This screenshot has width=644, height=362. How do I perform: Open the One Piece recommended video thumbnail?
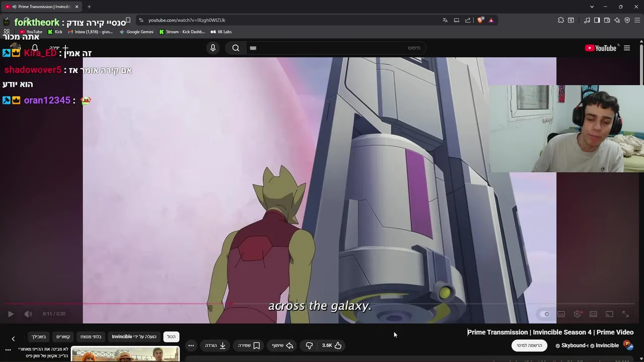point(125,354)
